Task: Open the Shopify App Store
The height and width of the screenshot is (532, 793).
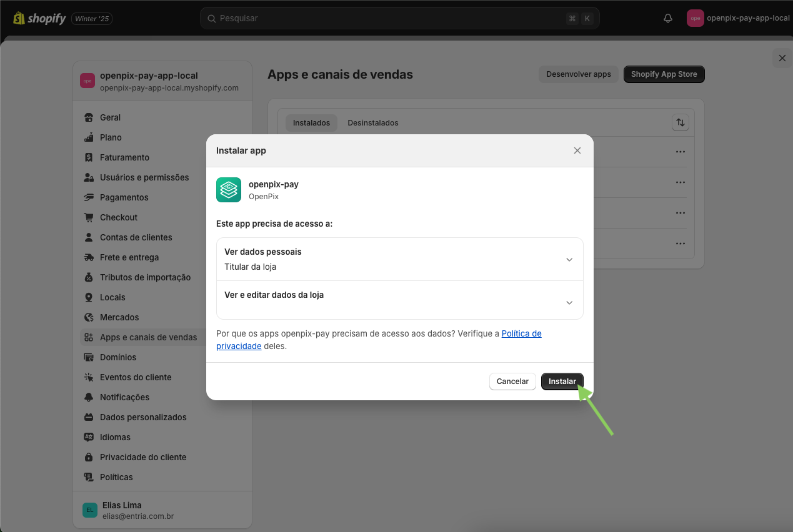Action: (x=664, y=74)
